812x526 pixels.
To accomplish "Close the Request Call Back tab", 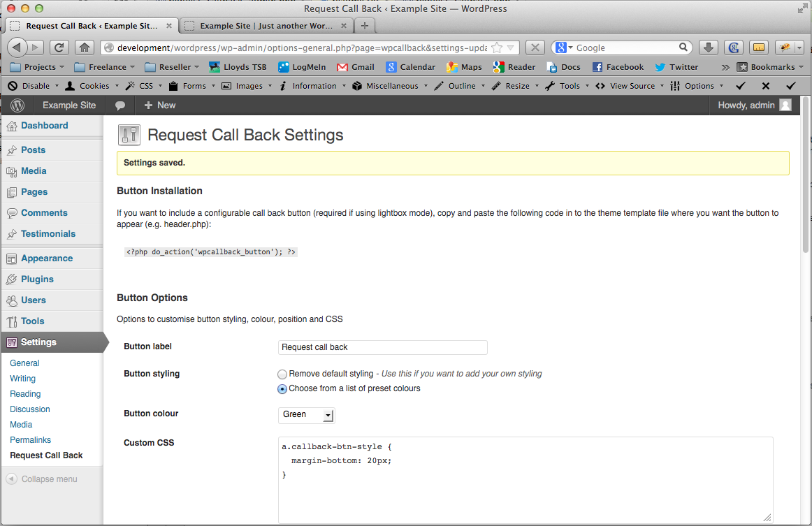I will tap(169, 25).
